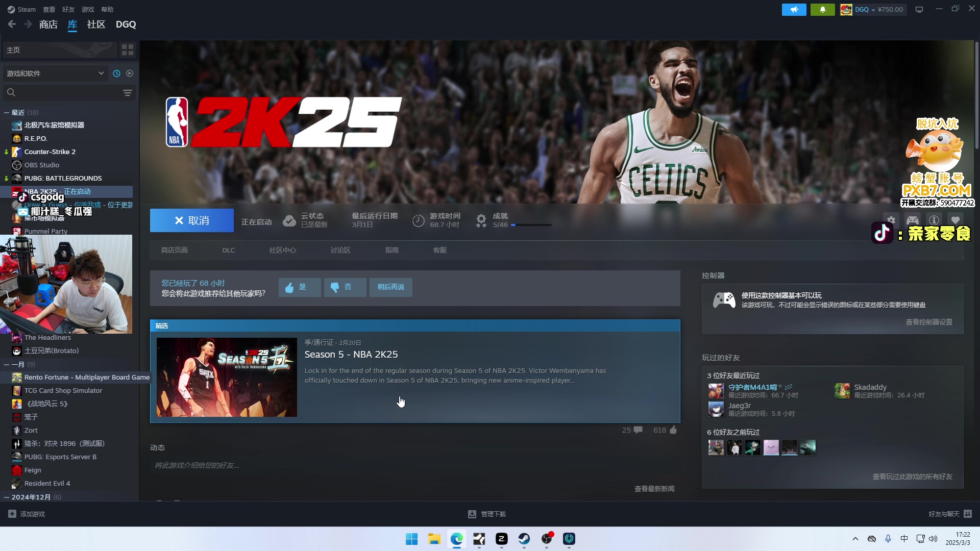Click the achievements gear icon
The image size is (980, 551).
pyautogui.click(x=481, y=220)
